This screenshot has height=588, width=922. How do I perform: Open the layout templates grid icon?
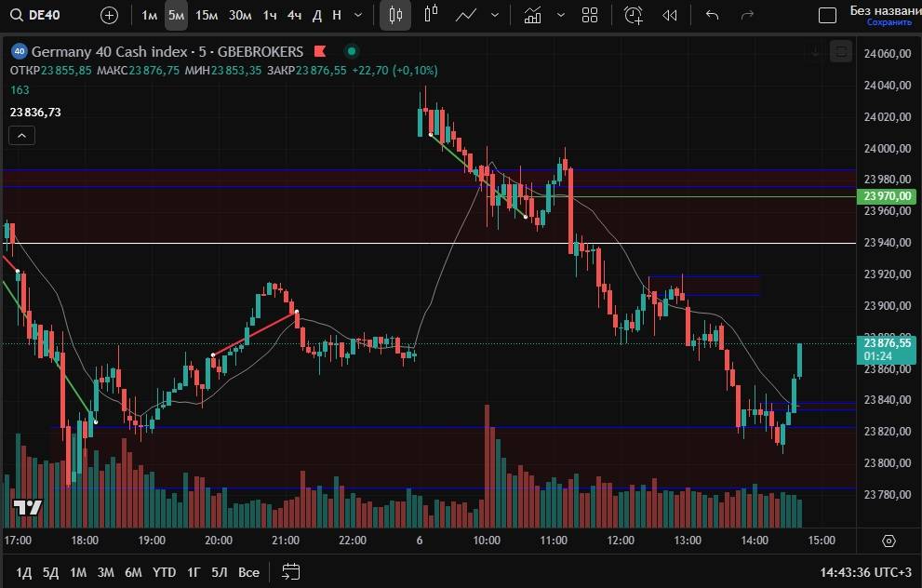click(589, 15)
